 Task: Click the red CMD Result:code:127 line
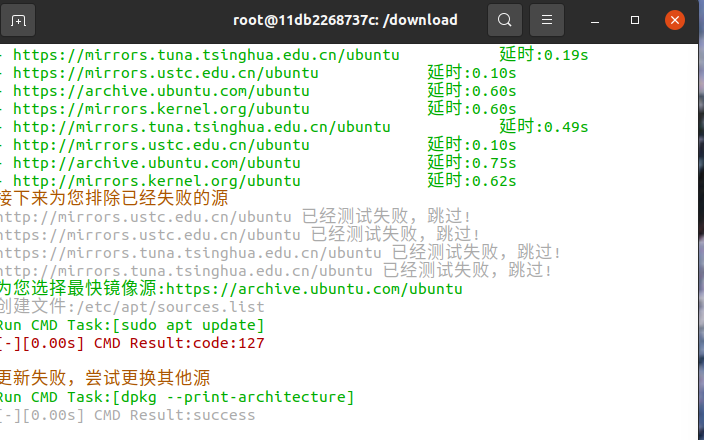(132, 343)
